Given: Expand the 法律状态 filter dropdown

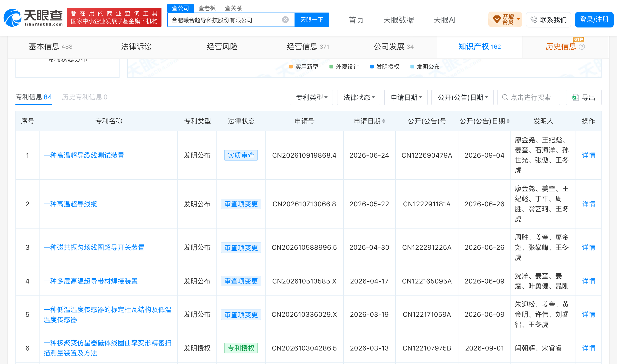Looking at the screenshot, I should [359, 97].
